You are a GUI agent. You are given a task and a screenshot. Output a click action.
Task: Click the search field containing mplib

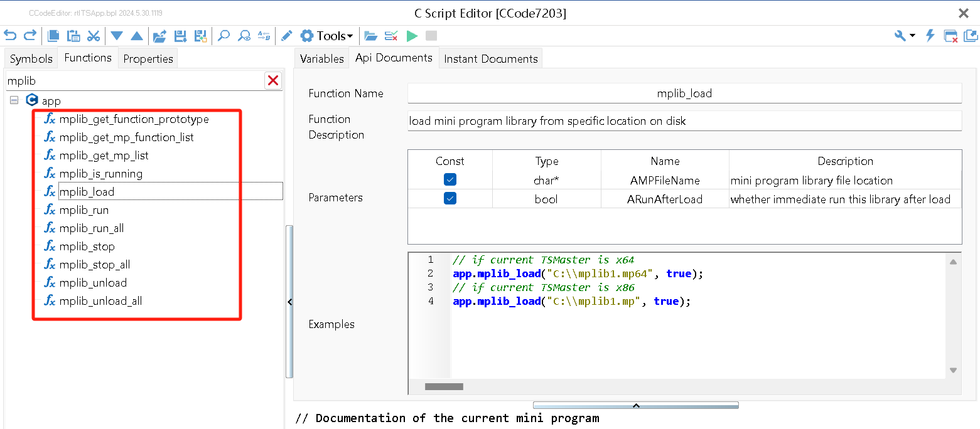(x=135, y=80)
